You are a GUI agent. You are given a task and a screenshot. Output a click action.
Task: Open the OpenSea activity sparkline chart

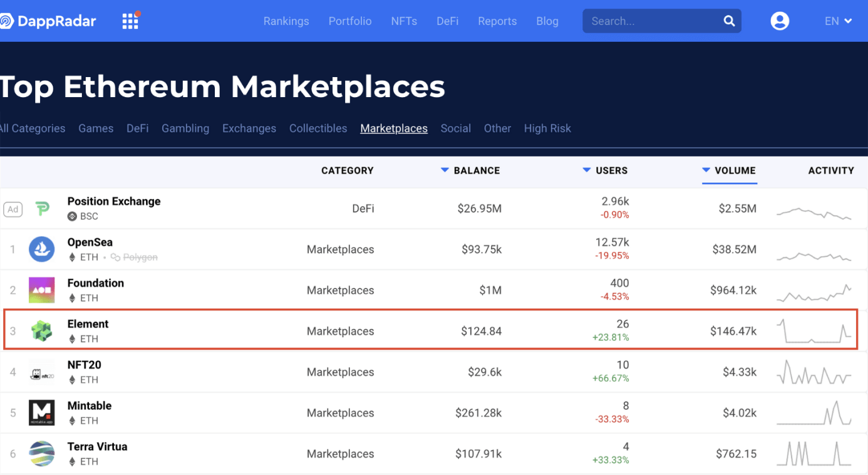(x=814, y=256)
